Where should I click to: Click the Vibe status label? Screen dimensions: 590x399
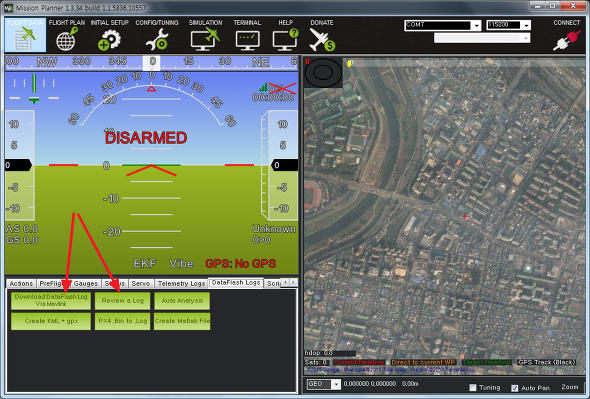point(181,263)
